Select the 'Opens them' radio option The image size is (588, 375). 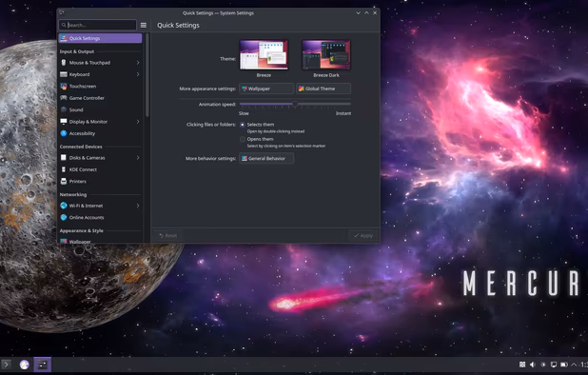pyautogui.click(x=243, y=139)
